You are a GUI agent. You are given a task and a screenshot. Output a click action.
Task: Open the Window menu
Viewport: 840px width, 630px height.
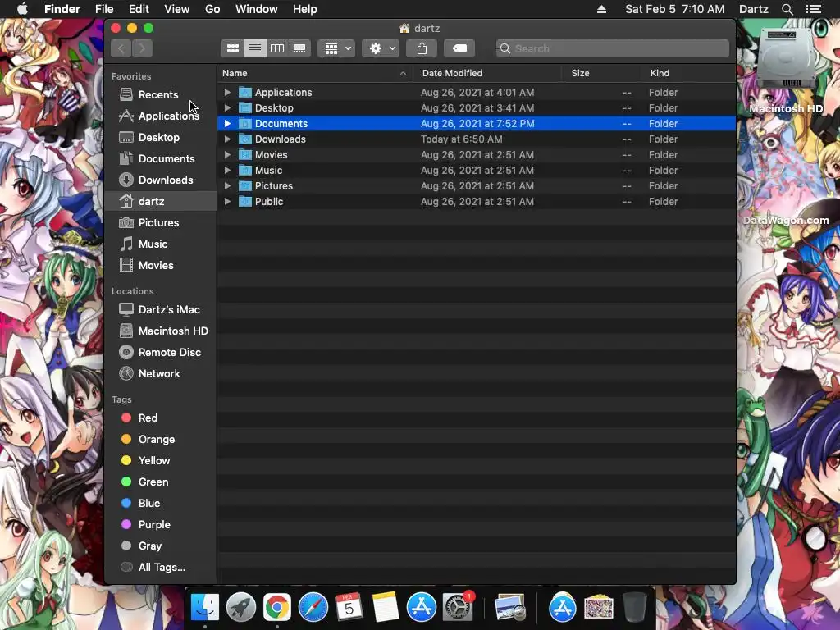click(257, 9)
